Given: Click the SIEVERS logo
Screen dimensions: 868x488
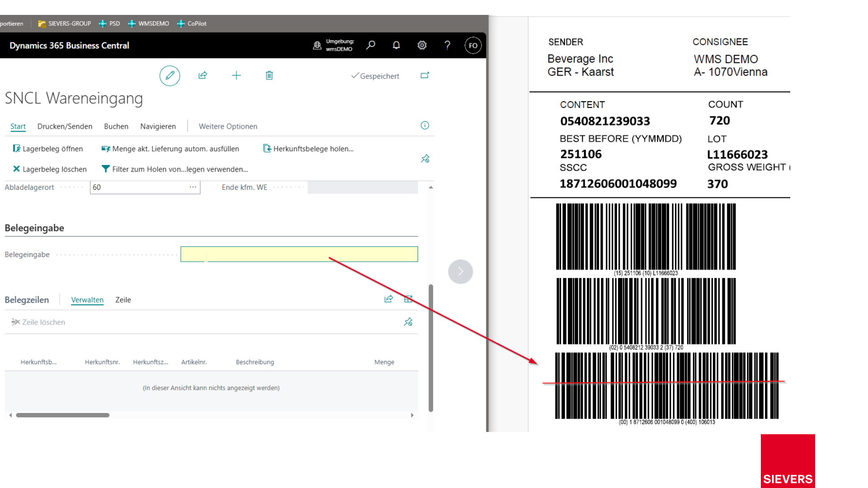Looking at the screenshot, I should pyautogui.click(x=788, y=461).
